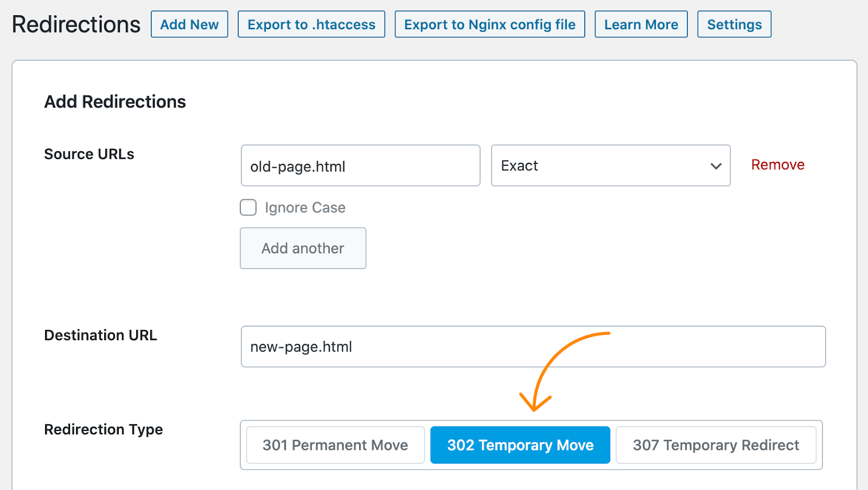
Task: Open the Learn More link
Action: [x=641, y=24]
